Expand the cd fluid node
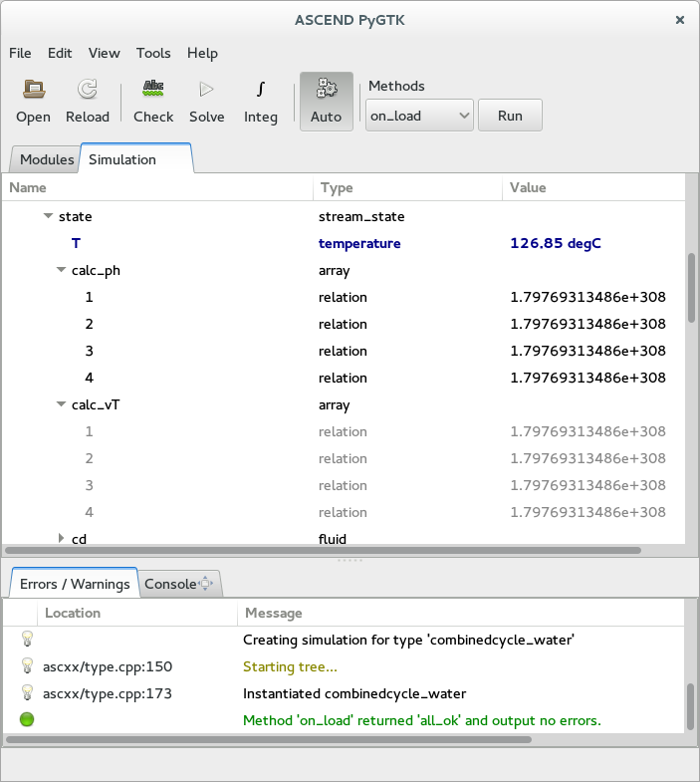The width and height of the screenshot is (700, 782). [x=61, y=539]
